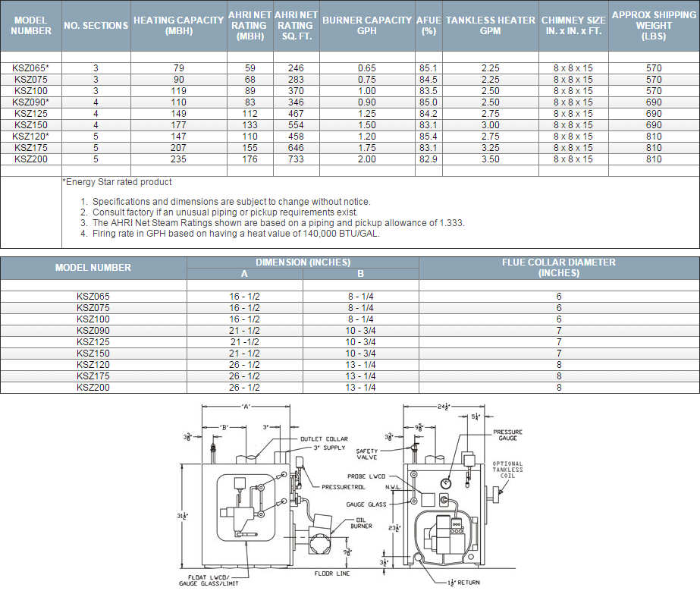Select the AHRI square feet value 246
Screen dimensions: 700x594
[x=296, y=68]
